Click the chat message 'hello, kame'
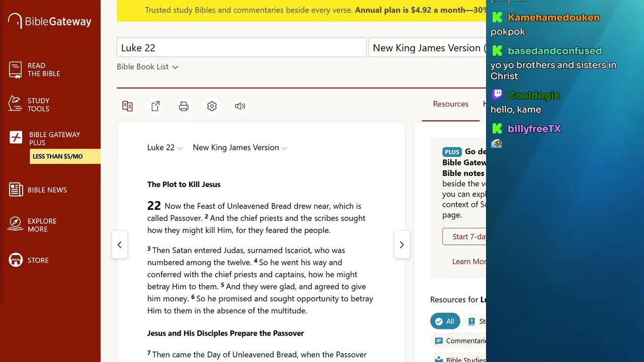This screenshot has width=644, height=362. 516,110
